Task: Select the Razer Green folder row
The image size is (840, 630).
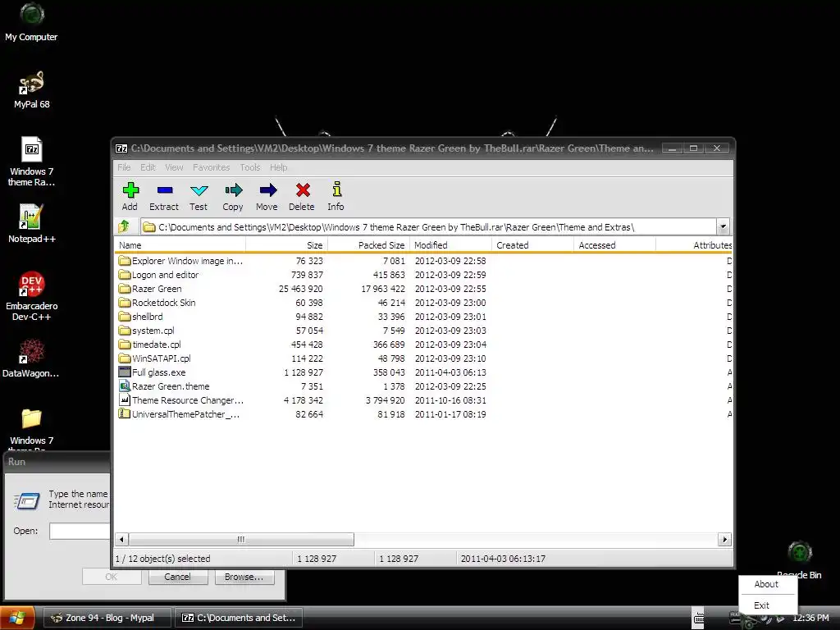Action: pyautogui.click(x=423, y=289)
